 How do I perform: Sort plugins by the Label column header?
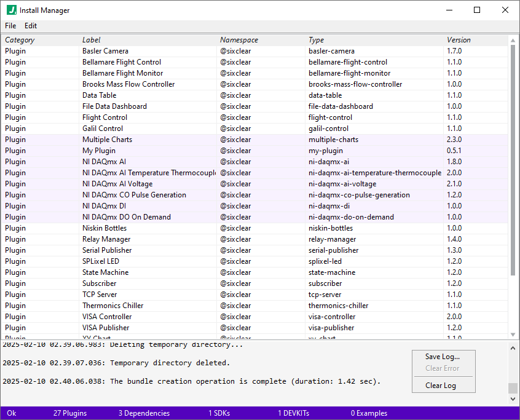pyautogui.click(x=90, y=39)
